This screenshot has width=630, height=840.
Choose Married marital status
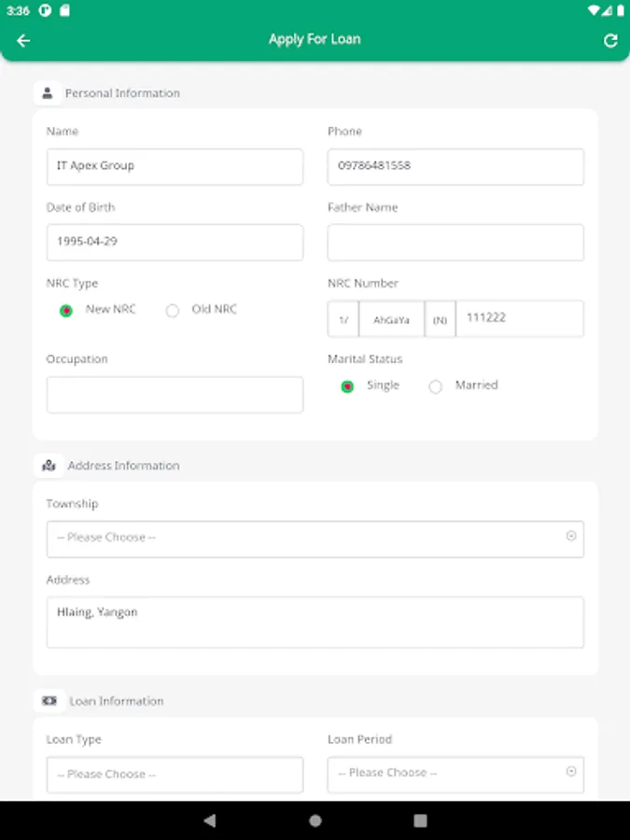click(x=436, y=386)
